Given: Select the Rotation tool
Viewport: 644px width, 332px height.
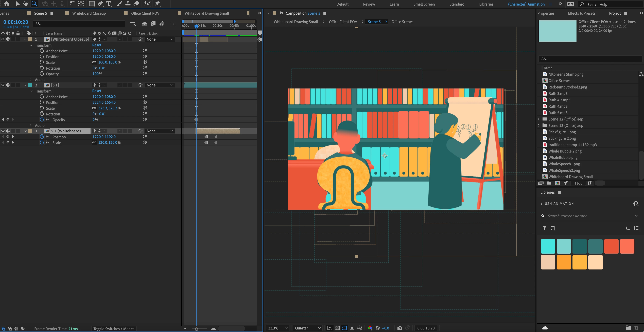Looking at the screenshot, I should coord(72,4).
